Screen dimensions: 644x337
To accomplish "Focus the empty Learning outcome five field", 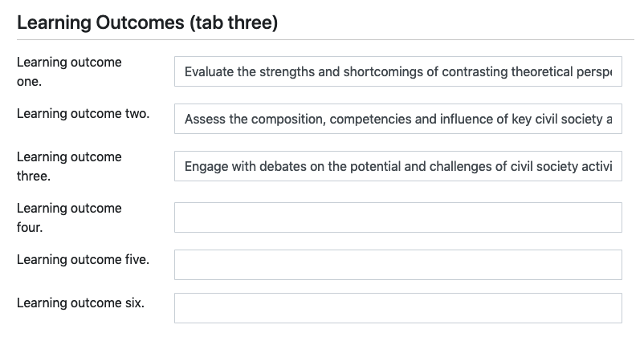I will 397,265.
